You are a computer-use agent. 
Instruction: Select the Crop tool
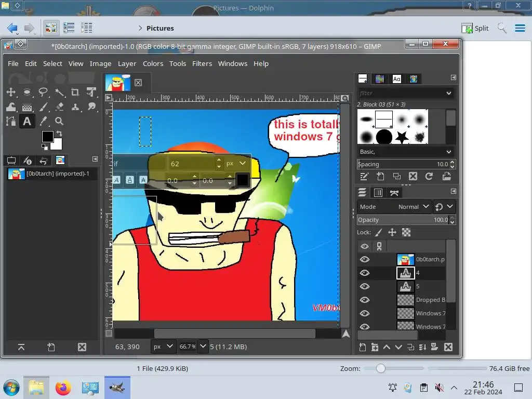tap(75, 92)
